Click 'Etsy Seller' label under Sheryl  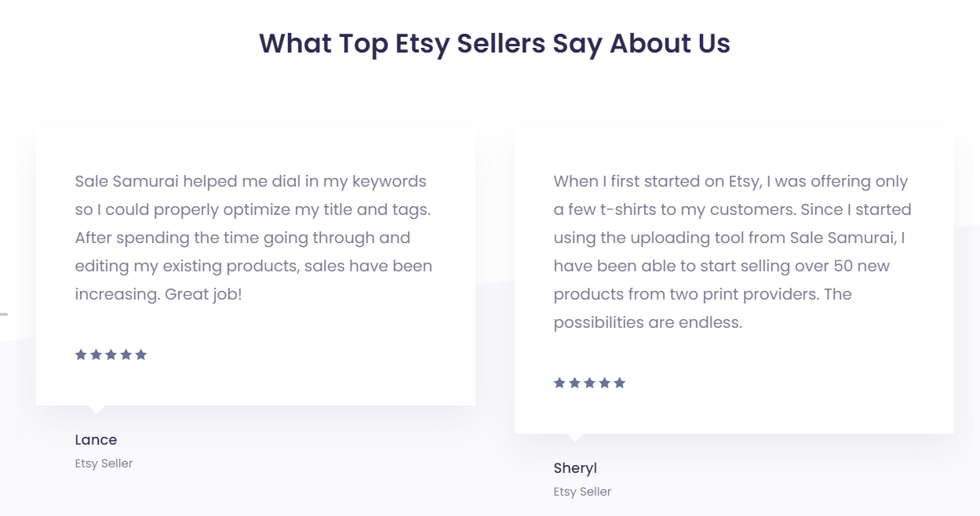[x=582, y=492]
